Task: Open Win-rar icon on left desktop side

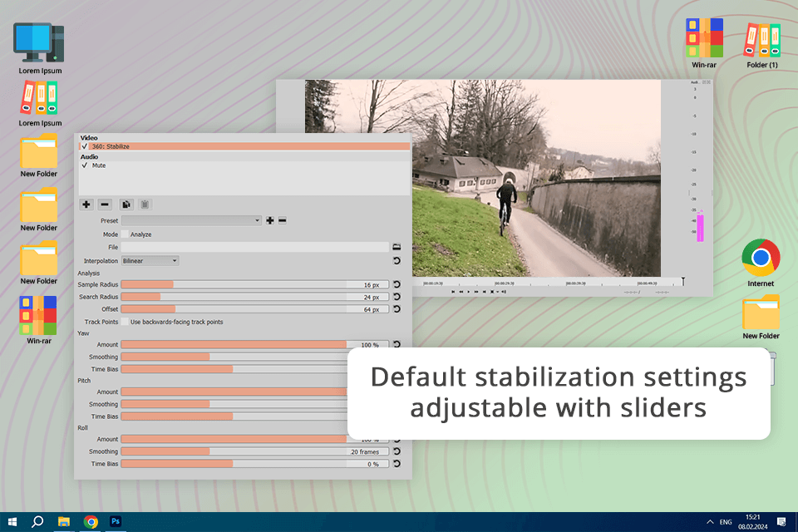Action: 39,320
